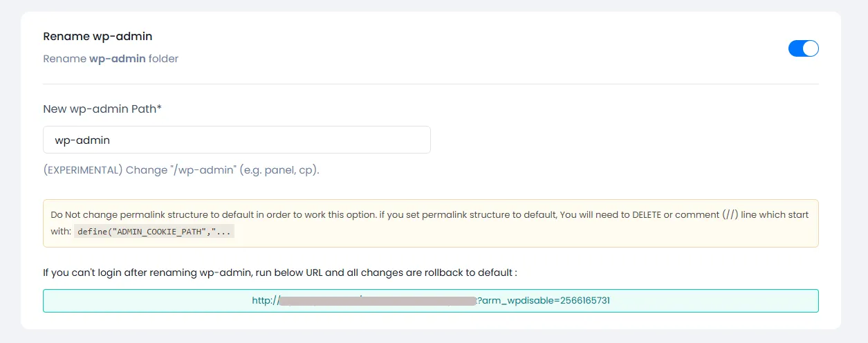The height and width of the screenshot is (343, 868).
Task: Toggle the Rename wp-admin switch
Action: click(803, 48)
